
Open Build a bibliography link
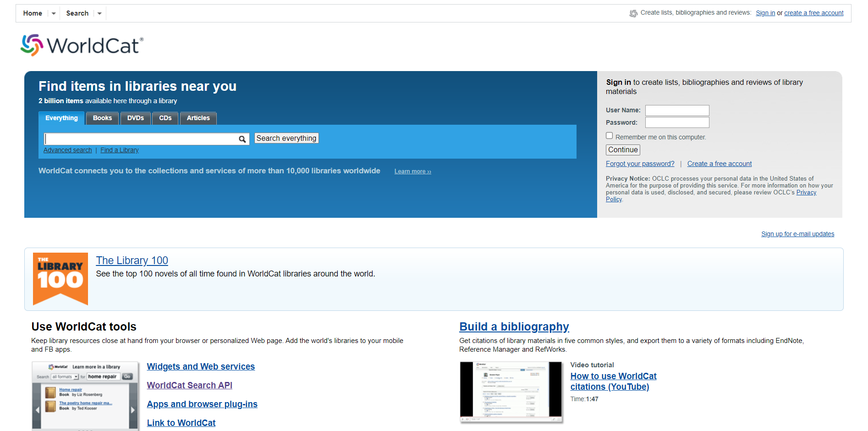514,327
